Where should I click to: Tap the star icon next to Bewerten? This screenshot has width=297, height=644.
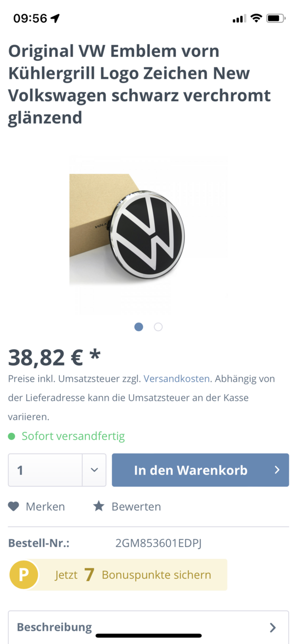(98, 506)
